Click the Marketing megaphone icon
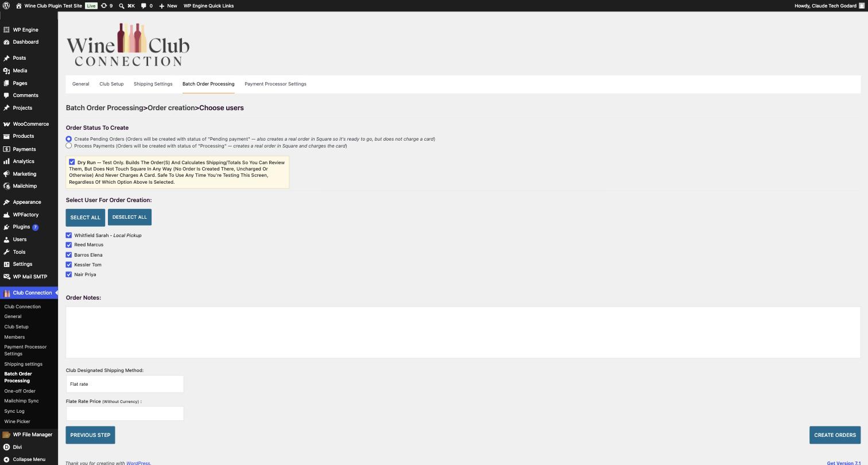Viewport: 868px width, 465px height. point(6,174)
